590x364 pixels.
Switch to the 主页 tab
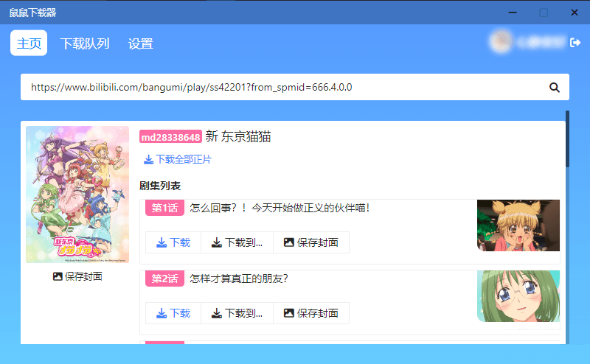[29, 43]
